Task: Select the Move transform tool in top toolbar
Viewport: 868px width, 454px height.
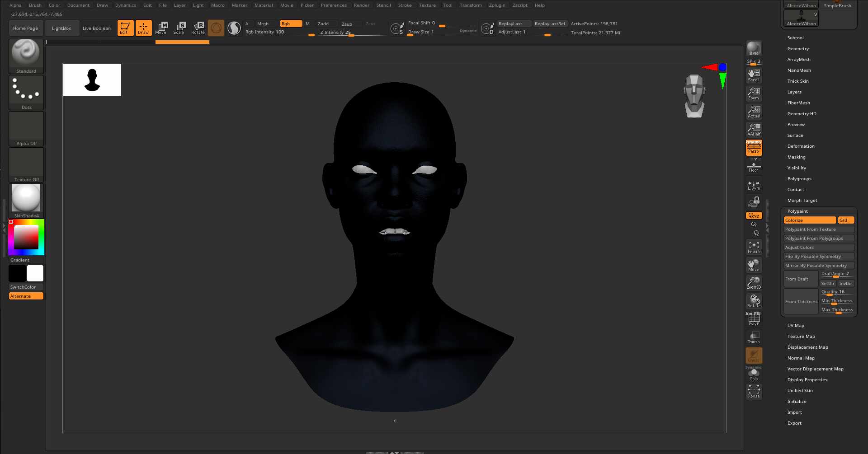Action: 161,28
